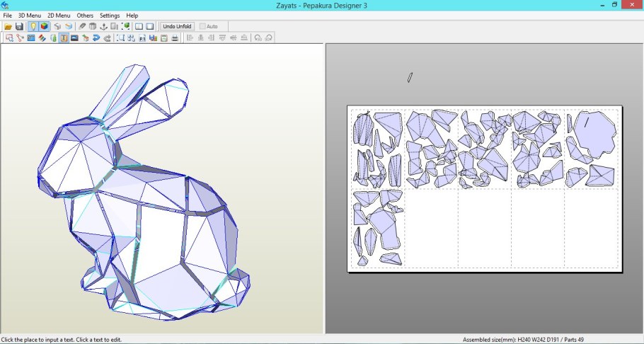The image size is (644, 344).
Task: Toggle the colored cube texture icon
Action: [44, 26]
